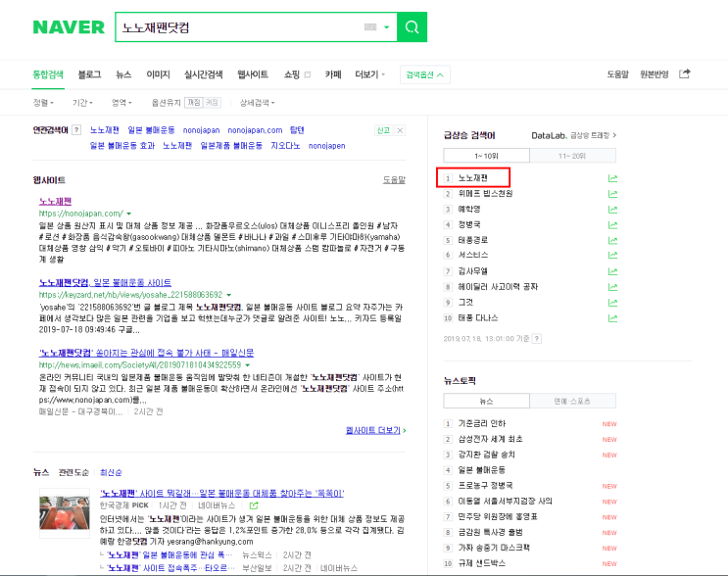Expand arrow next to news.imaeil.com URL
Image resolution: width=728 pixels, height=576 pixels.
click(248, 365)
